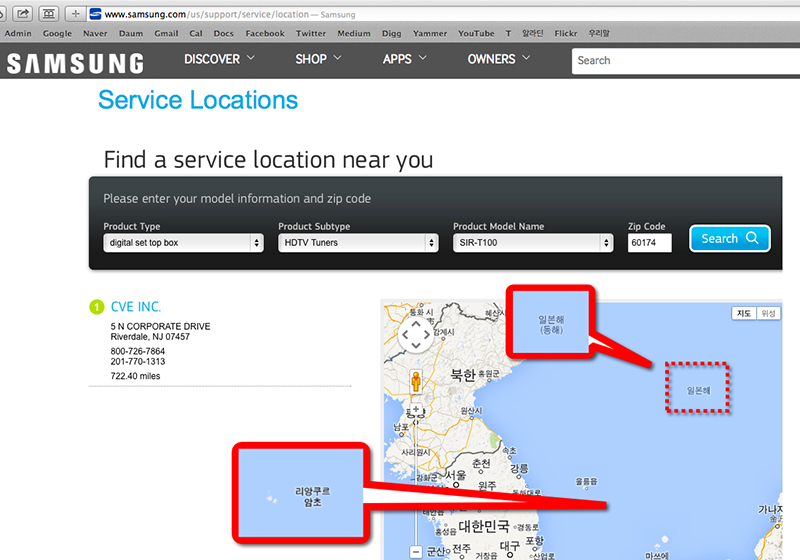Click the Zip Code input field
The image size is (800, 560).
click(x=649, y=243)
